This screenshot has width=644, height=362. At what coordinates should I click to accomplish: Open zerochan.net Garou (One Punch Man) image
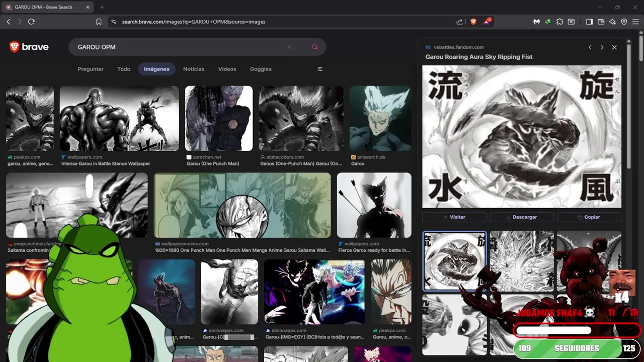point(219,119)
